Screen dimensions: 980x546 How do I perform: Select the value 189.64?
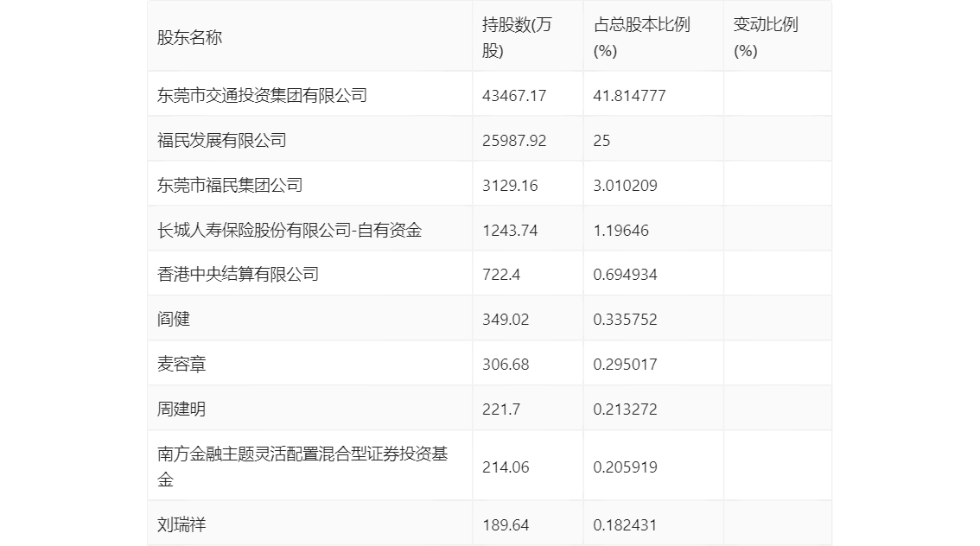506,524
